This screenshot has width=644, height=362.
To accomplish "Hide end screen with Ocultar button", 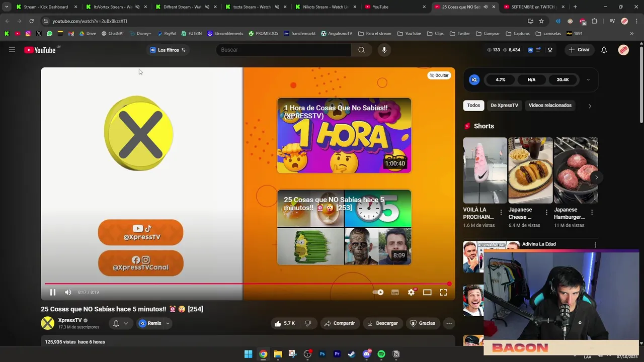I will click(439, 75).
